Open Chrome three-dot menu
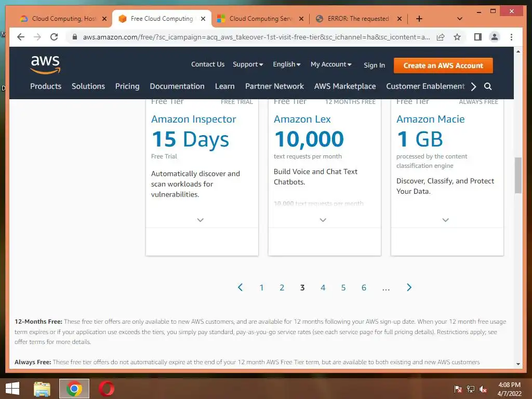This screenshot has width=532, height=399. (511, 37)
